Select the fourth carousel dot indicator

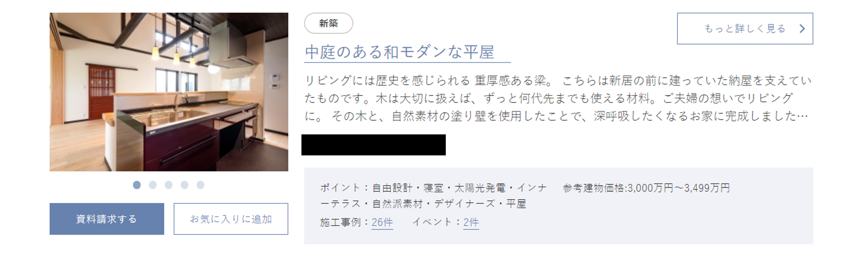[184, 185]
